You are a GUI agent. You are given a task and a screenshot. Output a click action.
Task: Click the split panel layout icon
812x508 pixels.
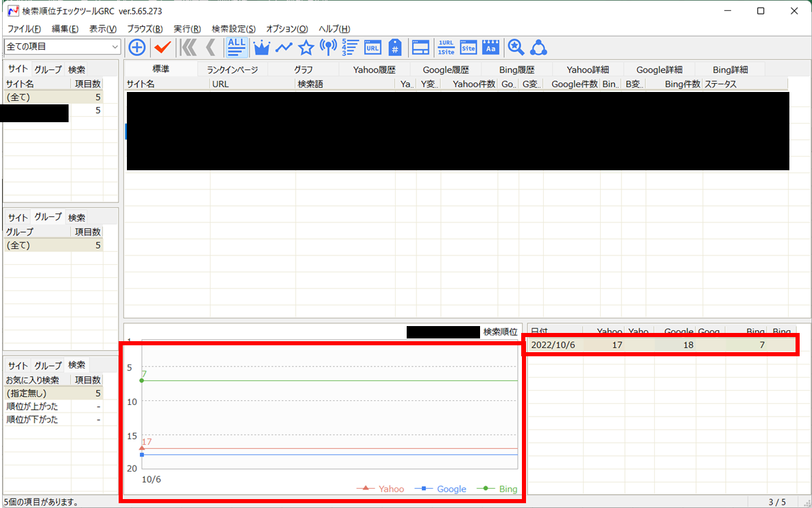[x=420, y=47]
